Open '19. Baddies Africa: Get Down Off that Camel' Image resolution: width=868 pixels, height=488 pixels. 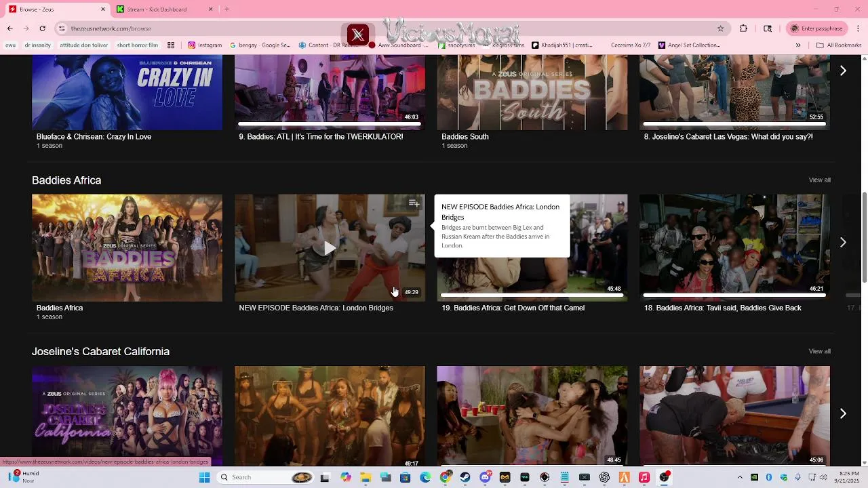[513, 308]
